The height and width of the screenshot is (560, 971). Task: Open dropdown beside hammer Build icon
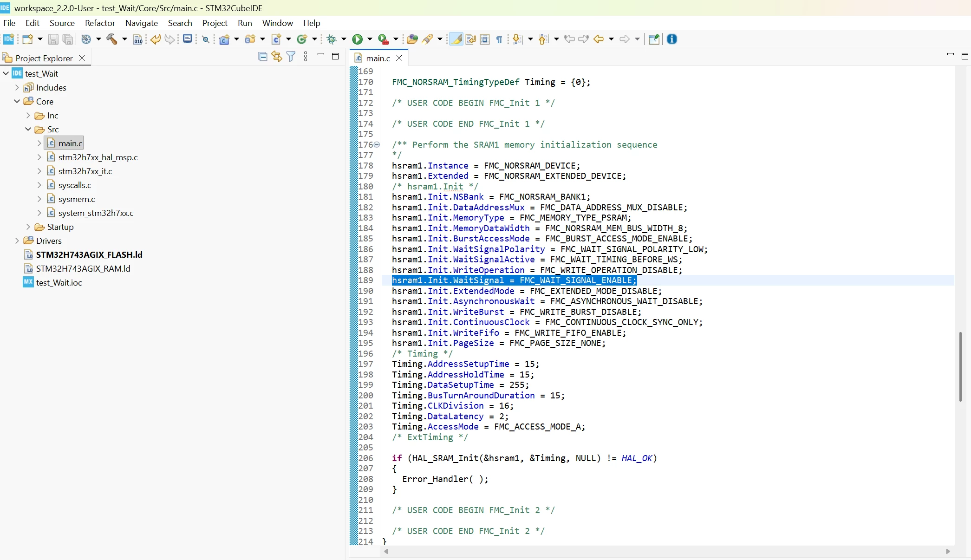click(124, 39)
